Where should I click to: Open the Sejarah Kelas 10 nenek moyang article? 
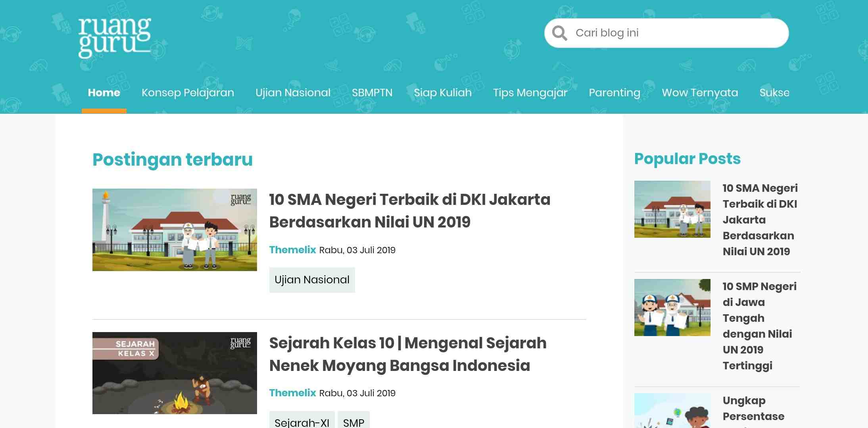407,354
